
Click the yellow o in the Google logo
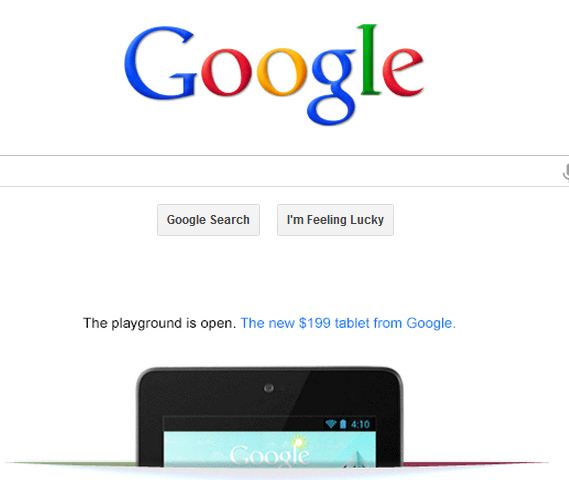click(x=282, y=72)
